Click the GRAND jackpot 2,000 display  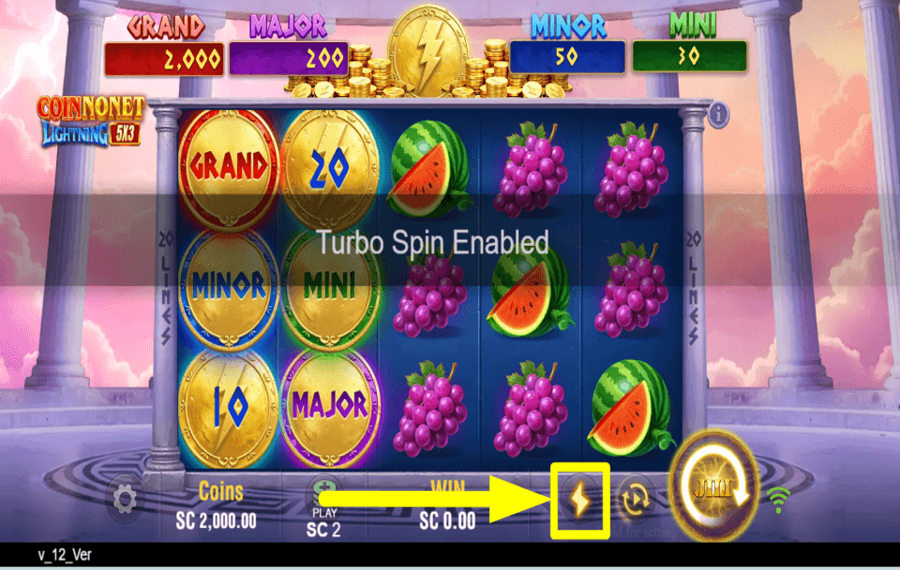(164, 59)
